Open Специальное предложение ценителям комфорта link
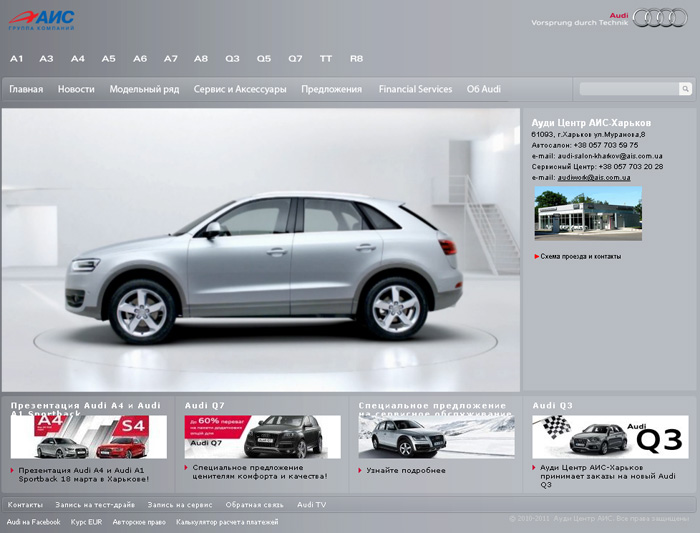This screenshot has height=533, width=700. pos(260,472)
